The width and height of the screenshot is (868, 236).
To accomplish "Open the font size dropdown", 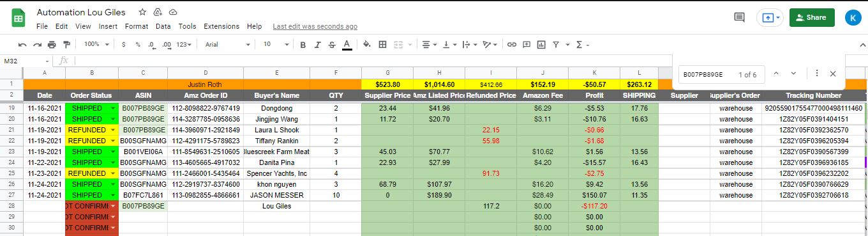I will pyautogui.click(x=275, y=45).
